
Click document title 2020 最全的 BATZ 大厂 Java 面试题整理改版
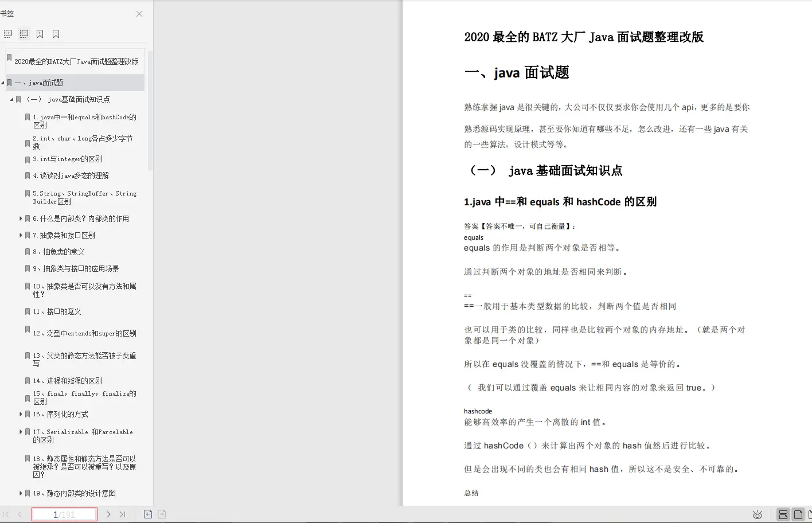click(584, 37)
